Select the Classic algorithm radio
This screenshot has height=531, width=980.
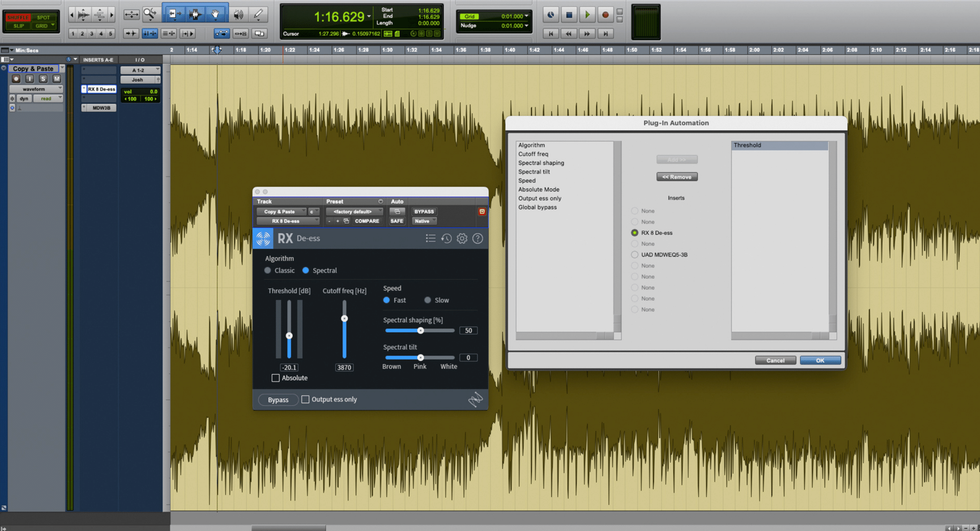click(x=268, y=270)
